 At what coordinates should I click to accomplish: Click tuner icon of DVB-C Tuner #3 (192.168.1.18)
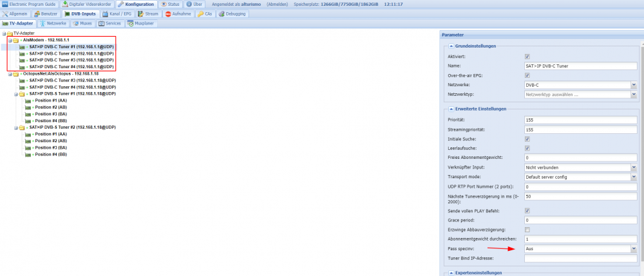[22, 80]
